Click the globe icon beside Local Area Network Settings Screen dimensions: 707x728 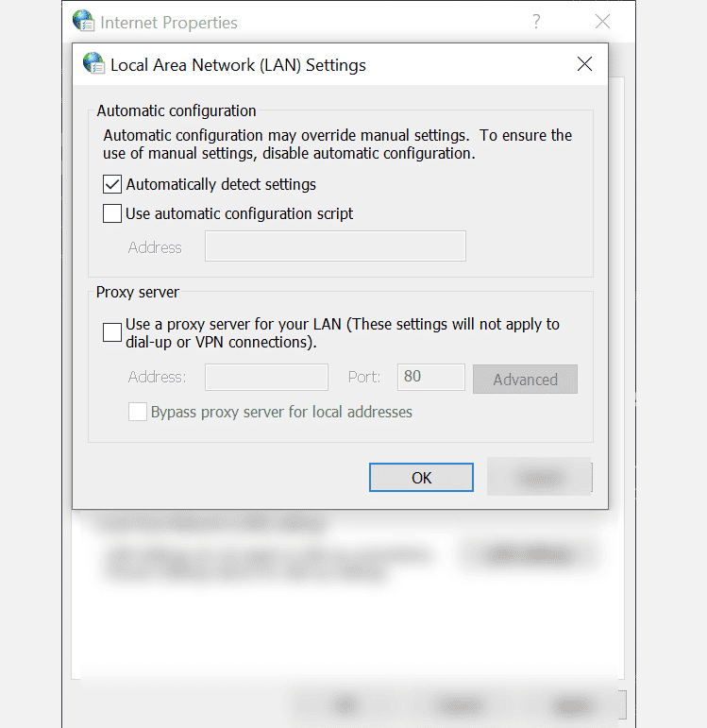(93, 63)
